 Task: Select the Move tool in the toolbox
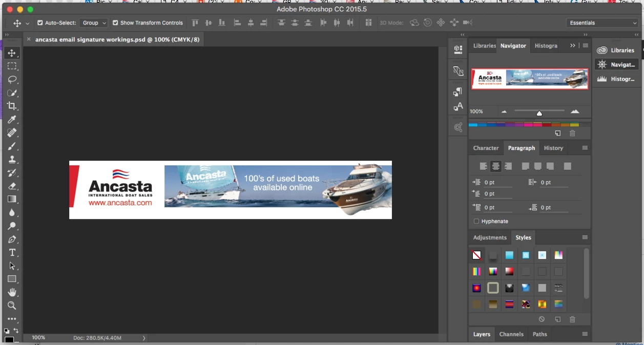[12, 53]
